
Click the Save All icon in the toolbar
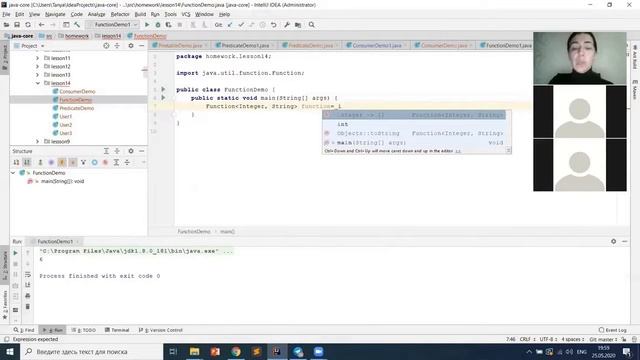click(17, 25)
